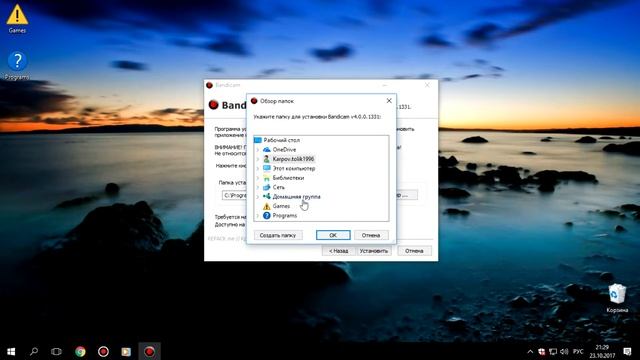Click the Сеть network icon

(x=267, y=187)
